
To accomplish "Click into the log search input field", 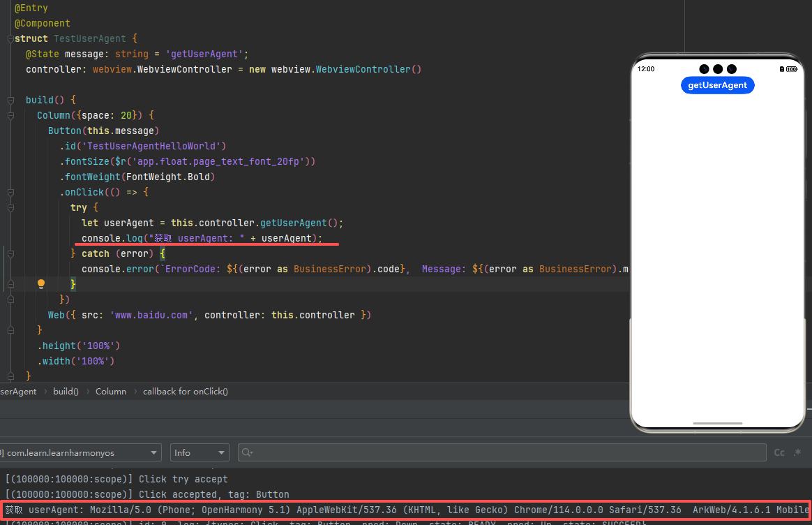I will (502, 452).
